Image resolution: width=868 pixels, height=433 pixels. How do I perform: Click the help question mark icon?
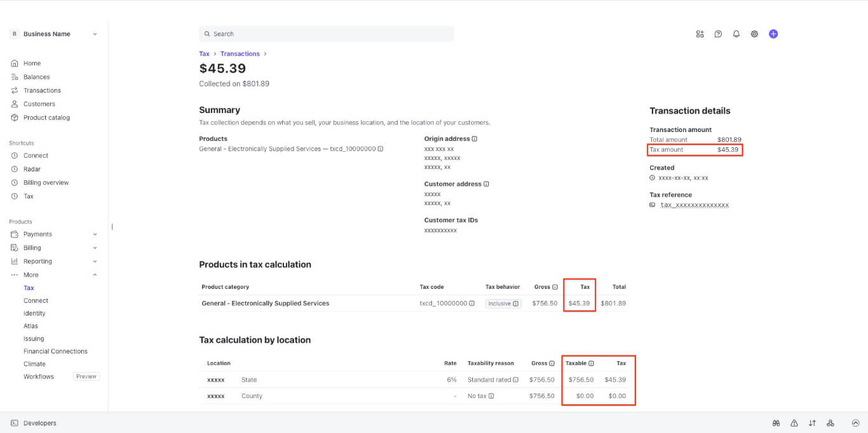[718, 34]
